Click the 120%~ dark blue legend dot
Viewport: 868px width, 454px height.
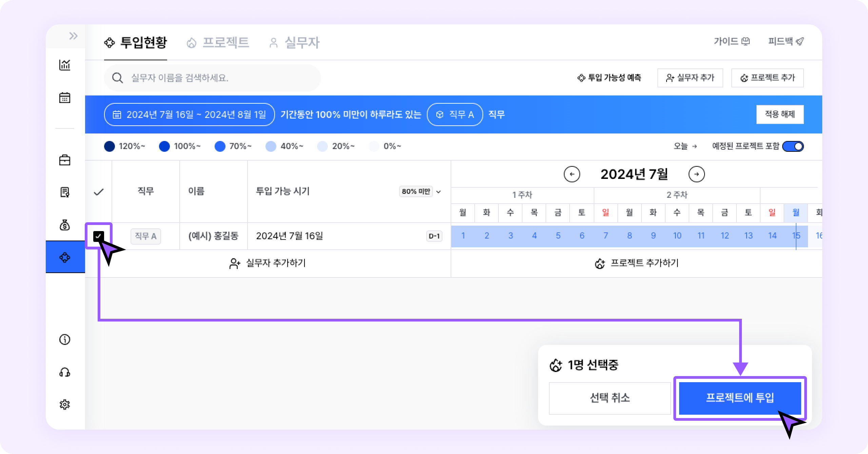pyautogui.click(x=109, y=146)
